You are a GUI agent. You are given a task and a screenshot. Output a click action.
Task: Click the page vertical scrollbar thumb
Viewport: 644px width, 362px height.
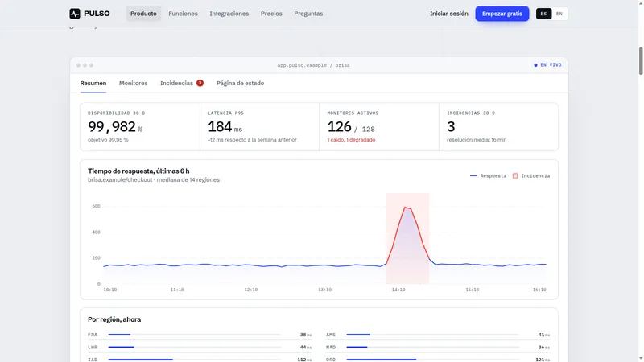click(x=641, y=61)
